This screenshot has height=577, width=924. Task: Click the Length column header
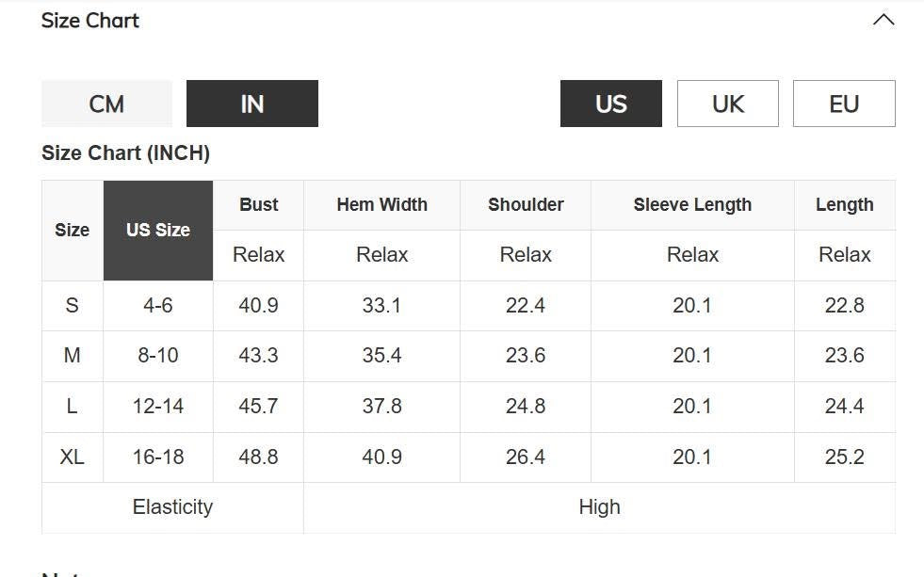844,204
